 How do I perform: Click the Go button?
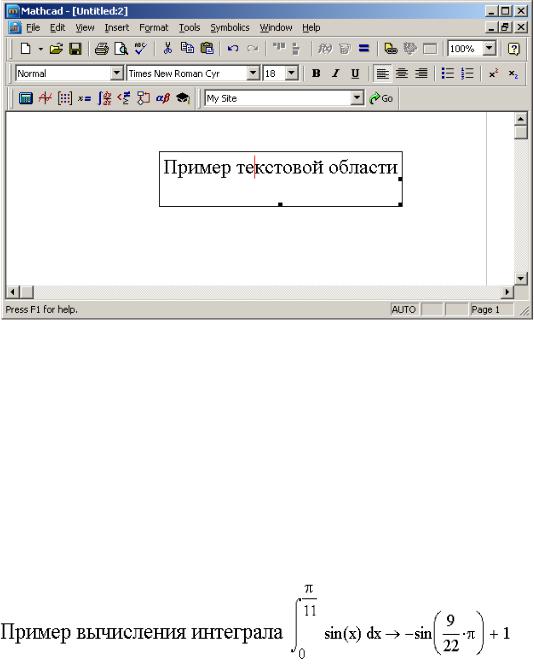[x=381, y=99]
